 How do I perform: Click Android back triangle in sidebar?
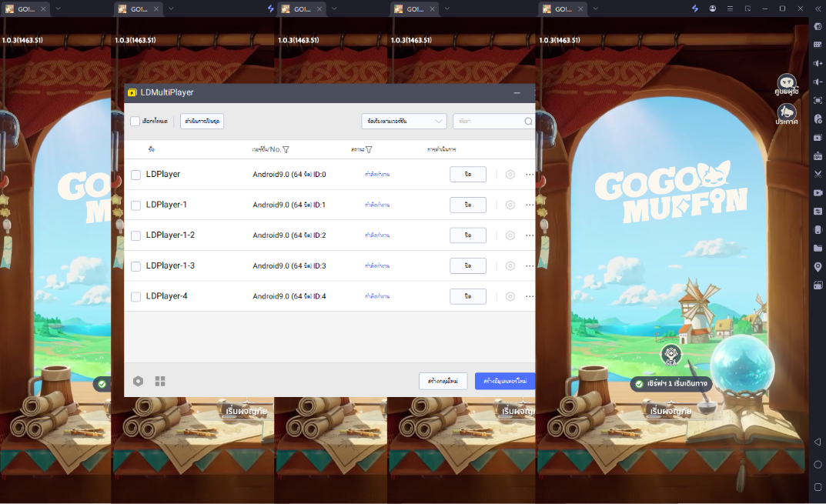(818, 442)
